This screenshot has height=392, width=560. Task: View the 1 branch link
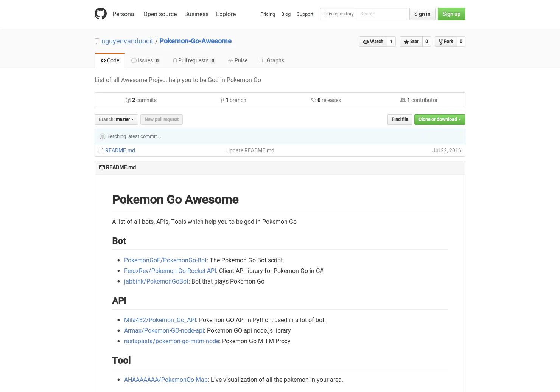coord(233,100)
